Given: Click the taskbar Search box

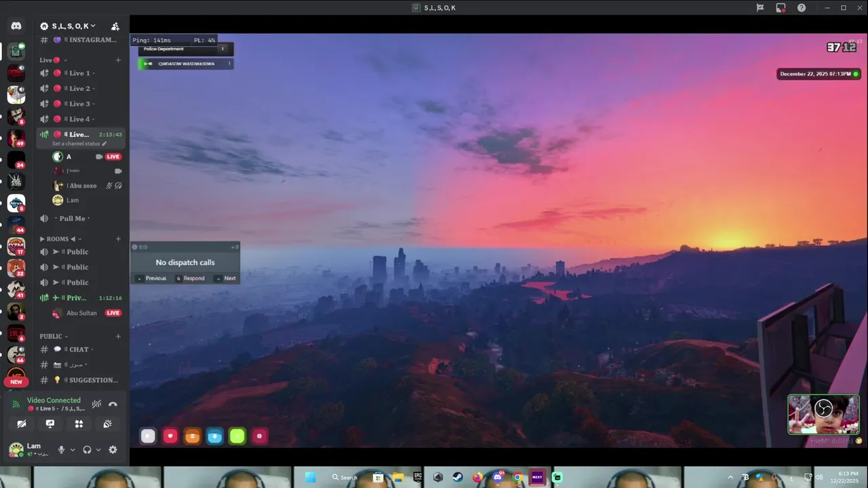Looking at the screenshot, I should (x=345, y=477).
